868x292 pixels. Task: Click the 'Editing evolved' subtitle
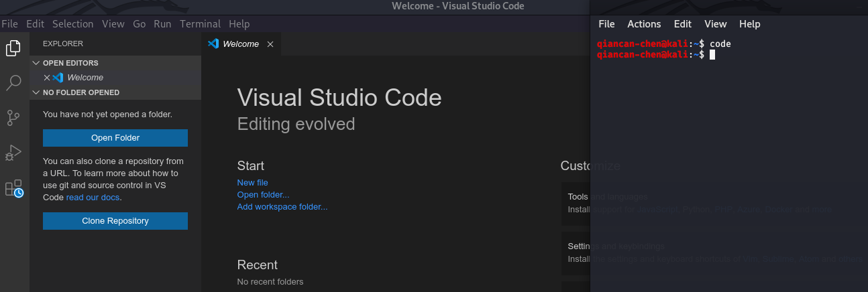pos(296,124)
